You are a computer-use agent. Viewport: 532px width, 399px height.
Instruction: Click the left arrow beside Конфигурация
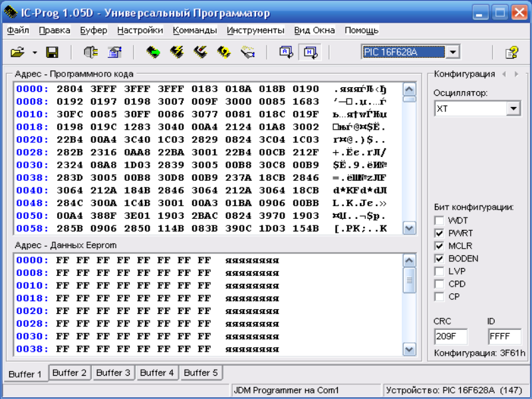click(504, 74)
